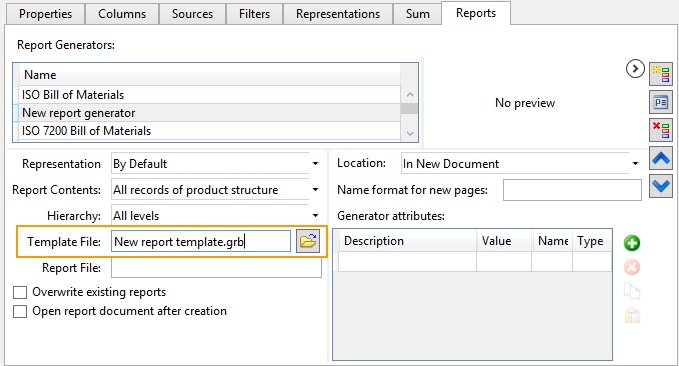
Task: Click the add new report generator icon
Action: [x=661, y=74]
